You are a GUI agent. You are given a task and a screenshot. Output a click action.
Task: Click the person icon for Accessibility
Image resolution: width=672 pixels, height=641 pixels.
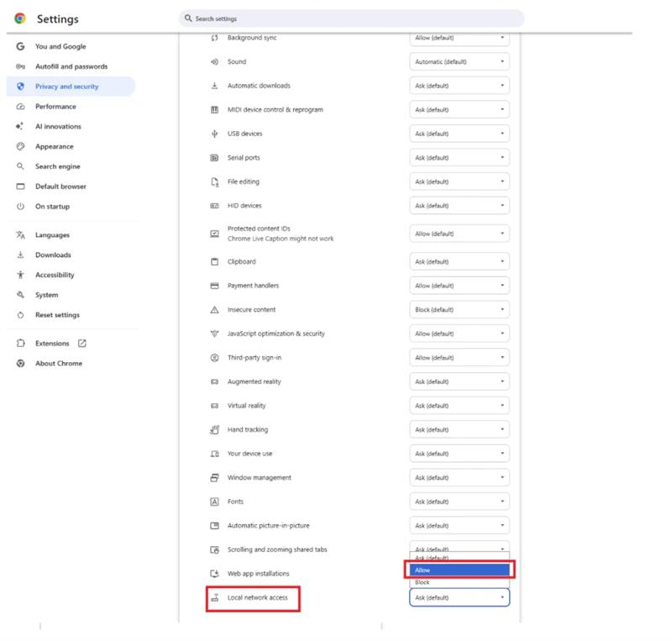point(20,275)
